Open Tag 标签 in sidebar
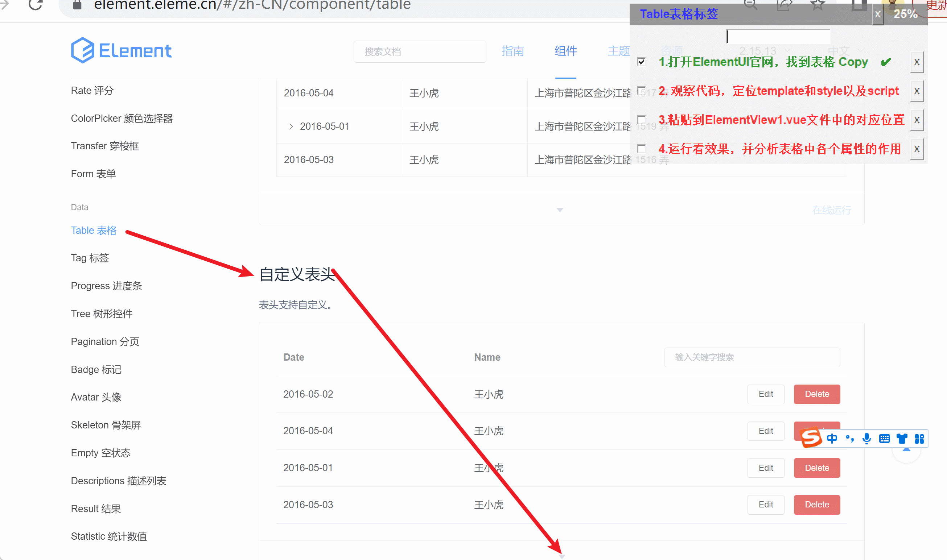This screenshot has width=947, height=560. 90,258
